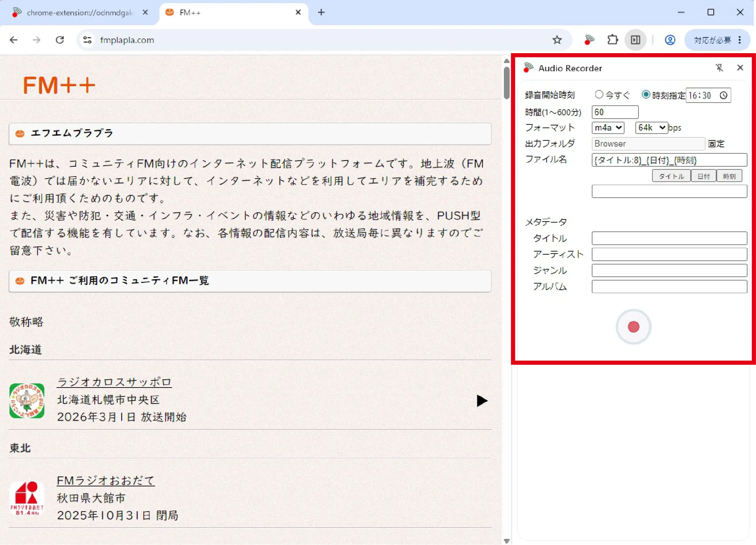The image size is (756, 545).
Task: Click the ジャンル metadata input field
Action: [x=669, y=271]
